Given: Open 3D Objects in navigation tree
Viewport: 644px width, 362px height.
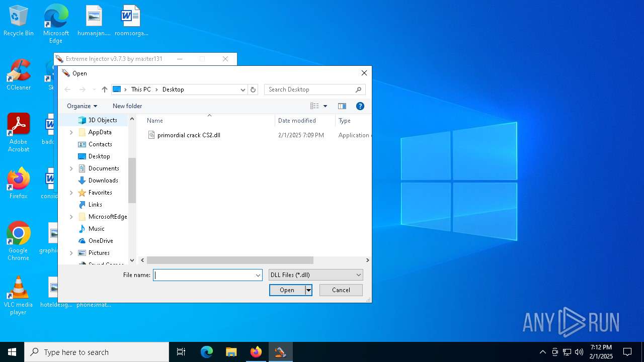Looking at the screenshot, I should click(x=103, y=120).
